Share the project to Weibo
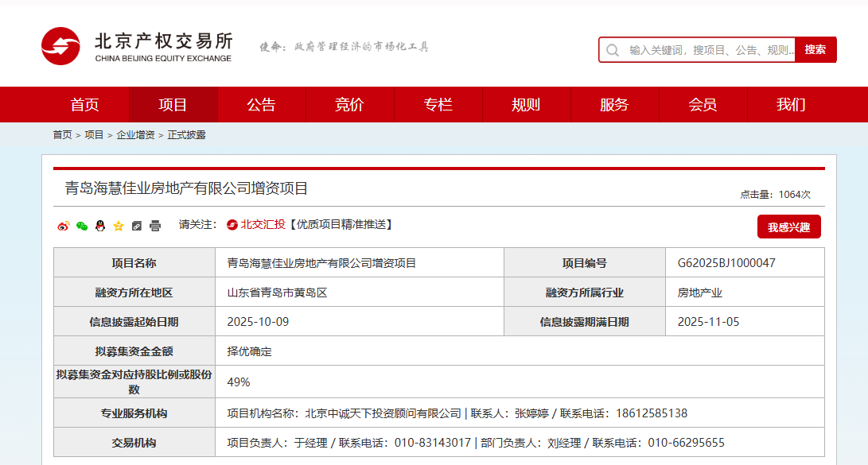Image resolution: width=868 pixels, height=465 pixels. (x=64, y=226)
